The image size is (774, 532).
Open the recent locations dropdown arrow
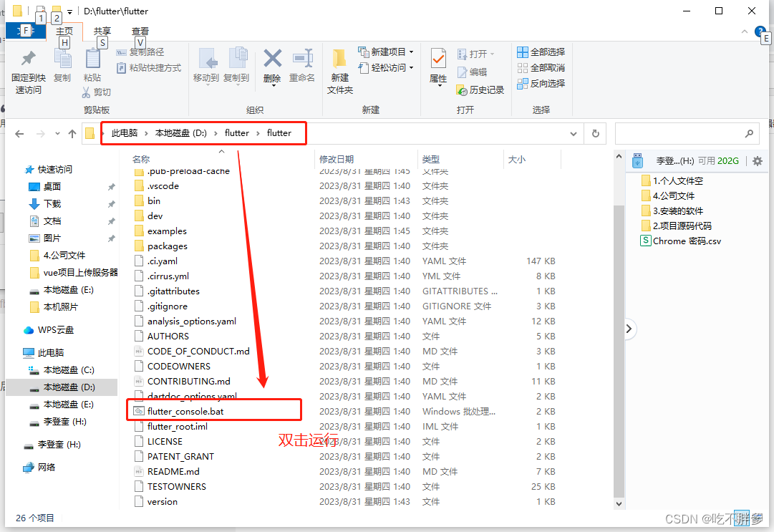[x=58, y=134]
